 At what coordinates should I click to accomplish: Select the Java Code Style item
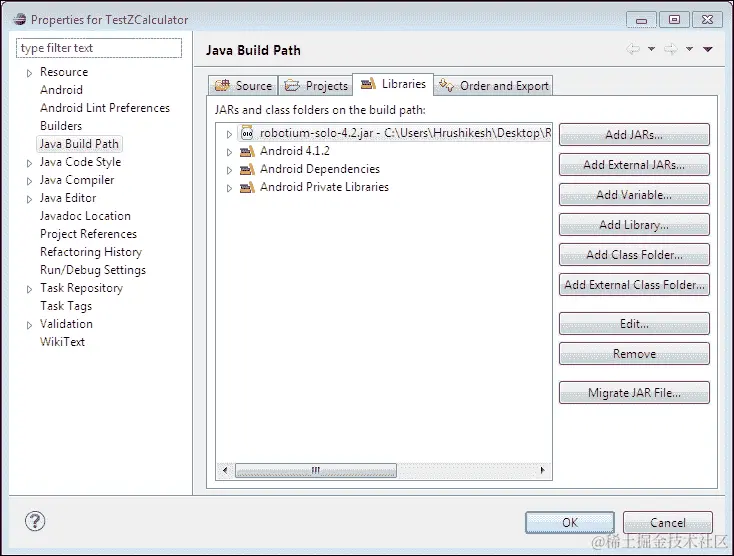81,162
